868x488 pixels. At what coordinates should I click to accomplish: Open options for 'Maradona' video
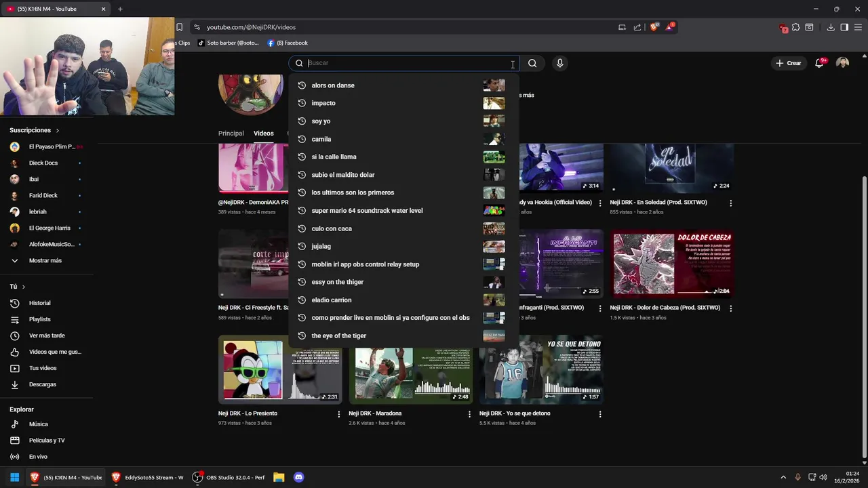pos(469,413)
